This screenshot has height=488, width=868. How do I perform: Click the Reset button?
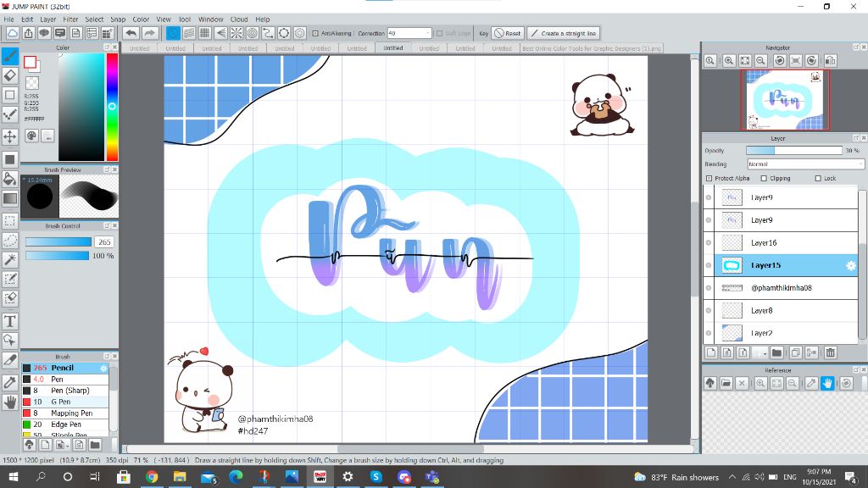pyautogui.click(x=507, y=33)
